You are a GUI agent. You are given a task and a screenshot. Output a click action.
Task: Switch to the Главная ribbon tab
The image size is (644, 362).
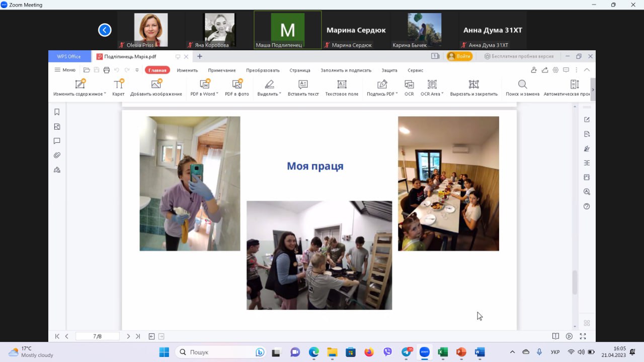[157, 70]
